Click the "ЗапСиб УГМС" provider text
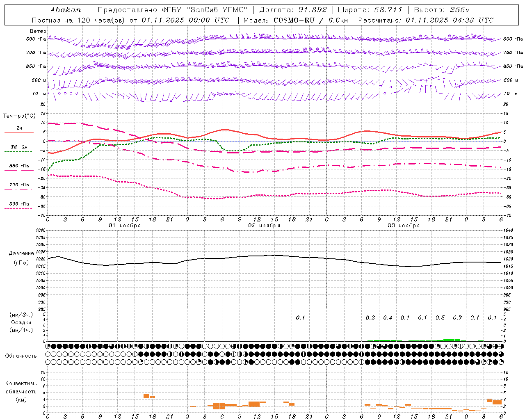The height and width of the screenshot is (420, 525). coord(217,10)
